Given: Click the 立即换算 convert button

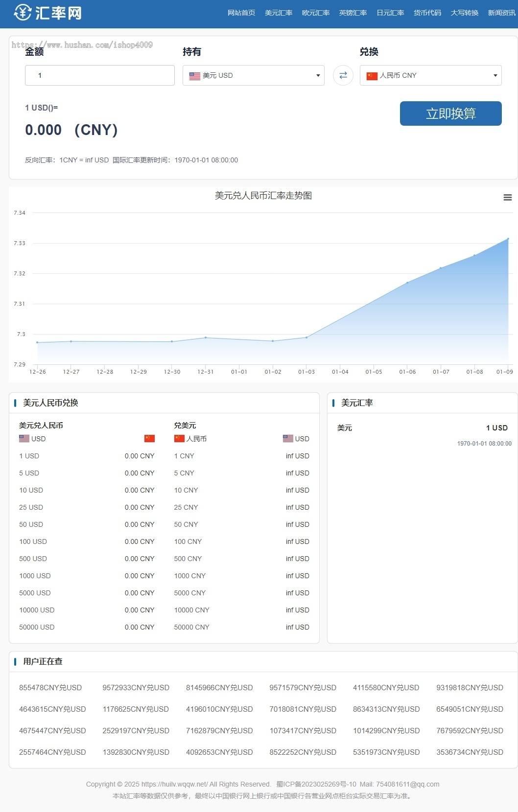Looking at the screenshot, I should [451, 113].
